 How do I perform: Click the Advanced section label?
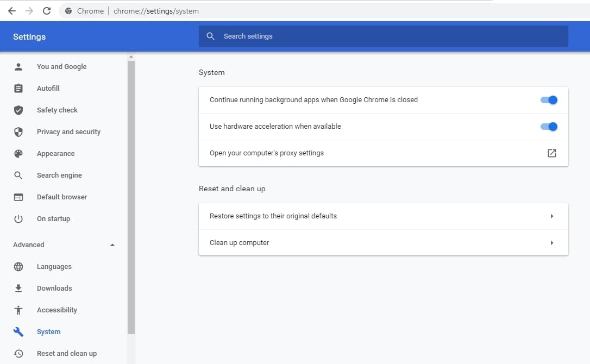click(x=29, y=244)
